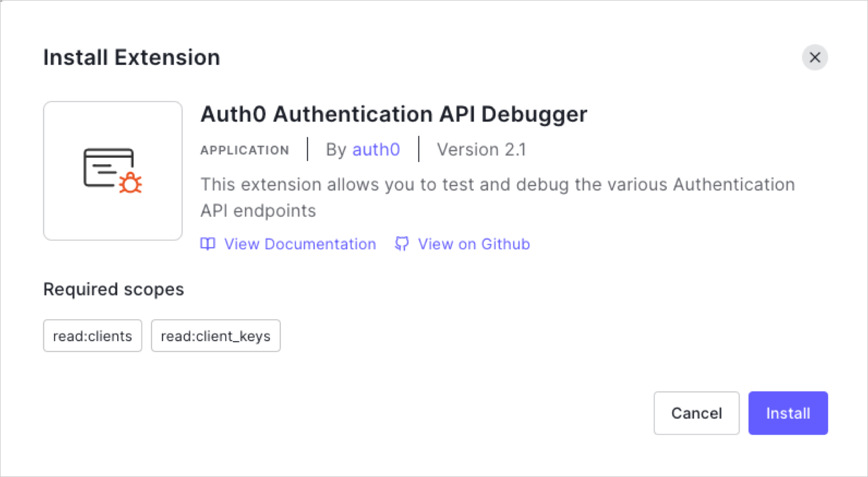Open View on Github link
Image resolution: width=868 pixels, height=477 pixels.
[x=474, y=244]
